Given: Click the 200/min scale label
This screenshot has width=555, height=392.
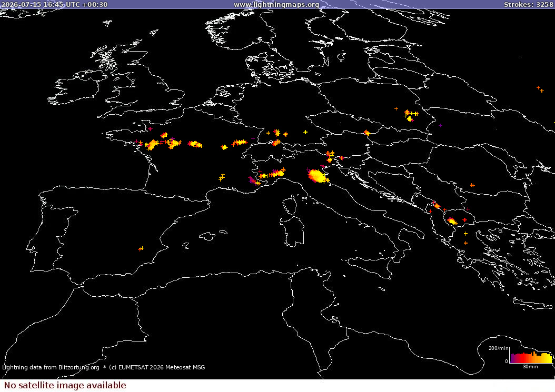Looking at the screenshot, I should point(498,348).
